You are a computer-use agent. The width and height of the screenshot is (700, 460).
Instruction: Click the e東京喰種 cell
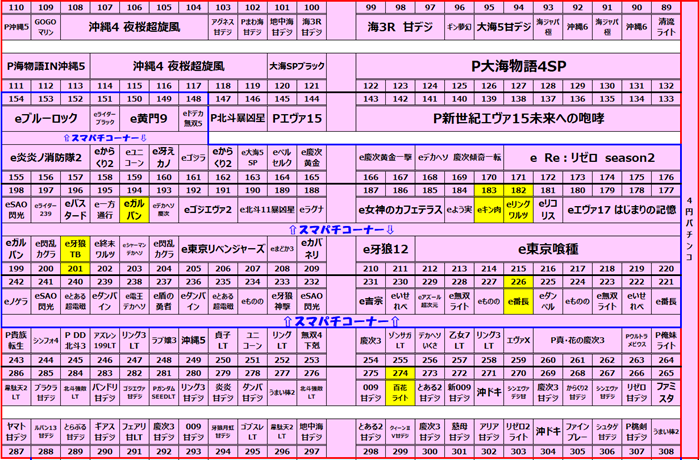coord(548,249)
